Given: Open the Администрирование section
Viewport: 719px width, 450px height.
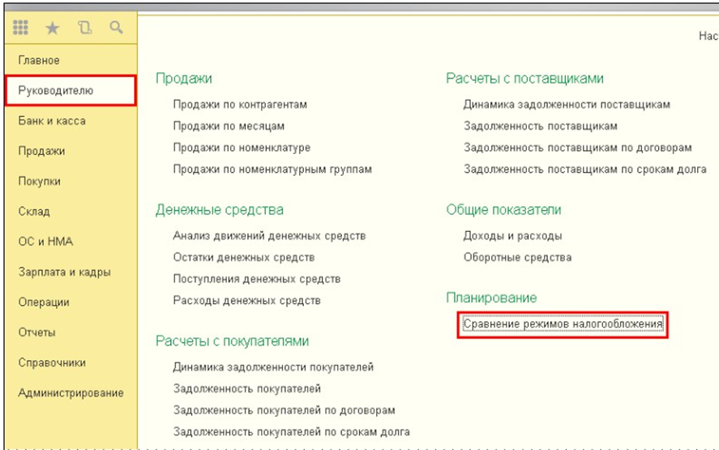Looking at the screenshot, I should (x=71, y=393).
